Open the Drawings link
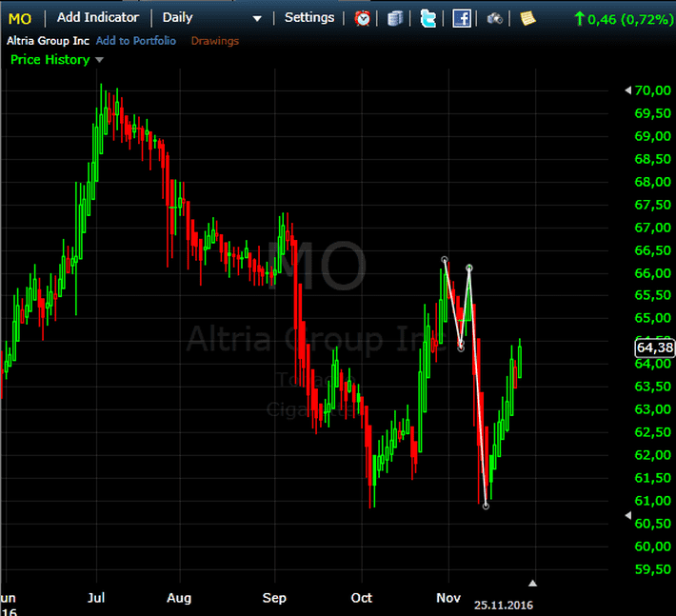Image resolution: width=676 pixels, height=616 pixels. coord(214,41)
